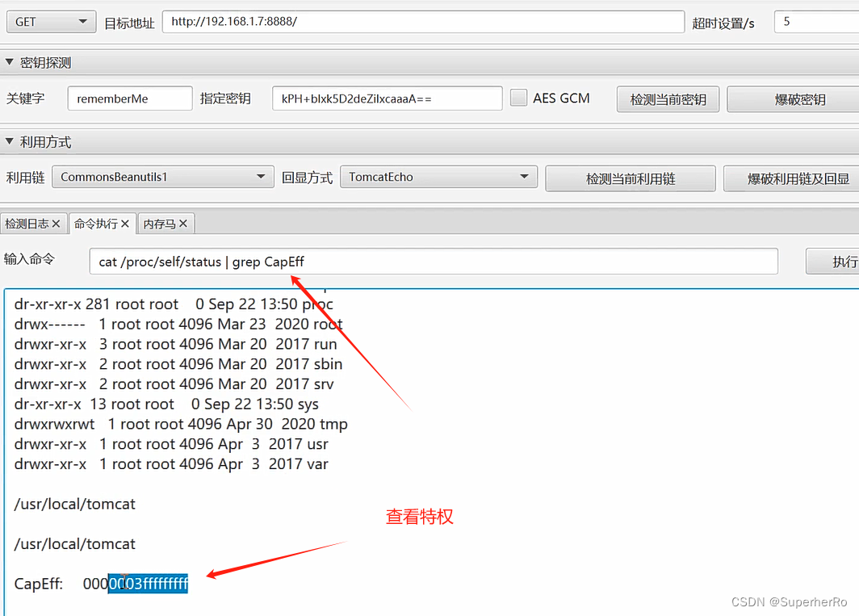This screenshot has height=616, width=859.
Task: Click the output row ending in var
Action: click(171, 464)
